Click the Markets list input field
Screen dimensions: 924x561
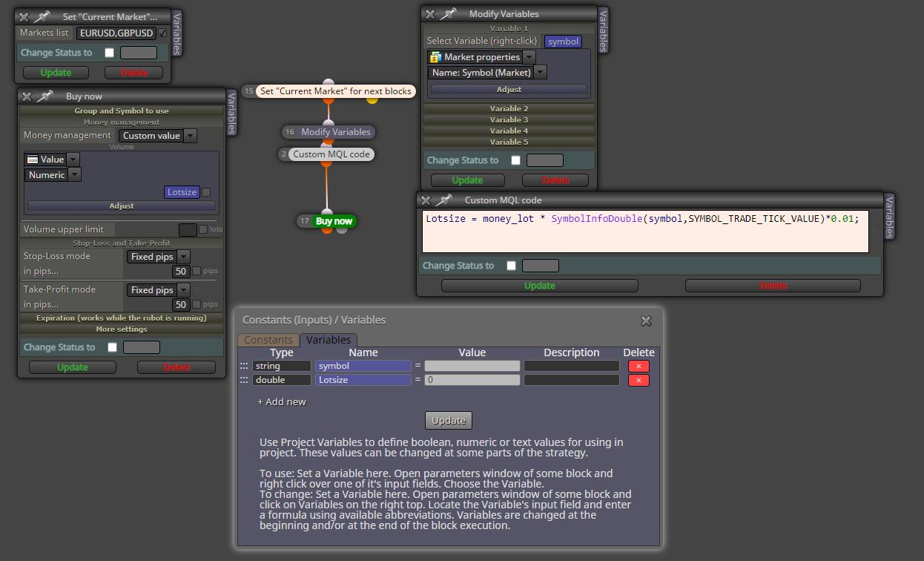pos(116,33)
